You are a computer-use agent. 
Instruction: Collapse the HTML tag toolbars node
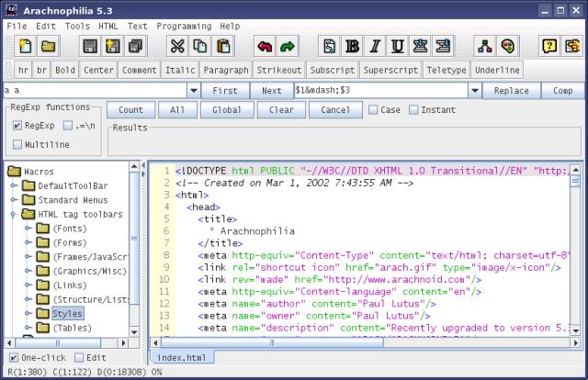pos(14,215)
